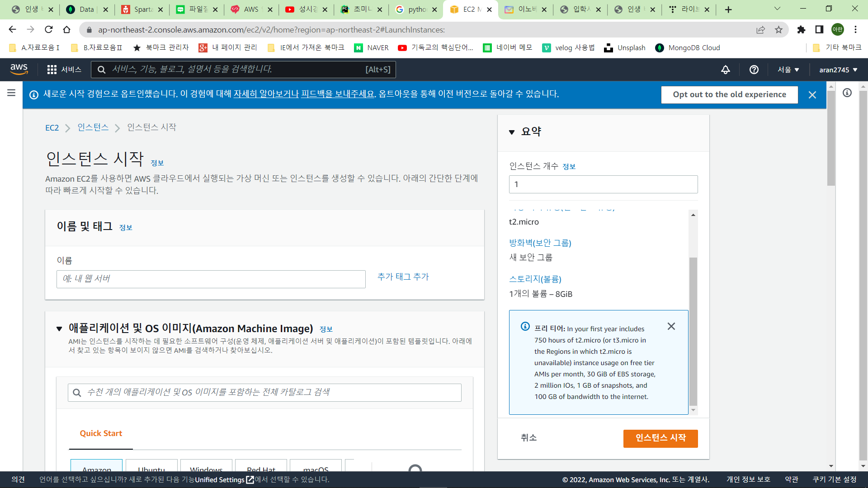868x488 pixels.
Task: Open the 스토리지(볼륨) summary link
Action: pyautogui.click(x=535, y=279)
